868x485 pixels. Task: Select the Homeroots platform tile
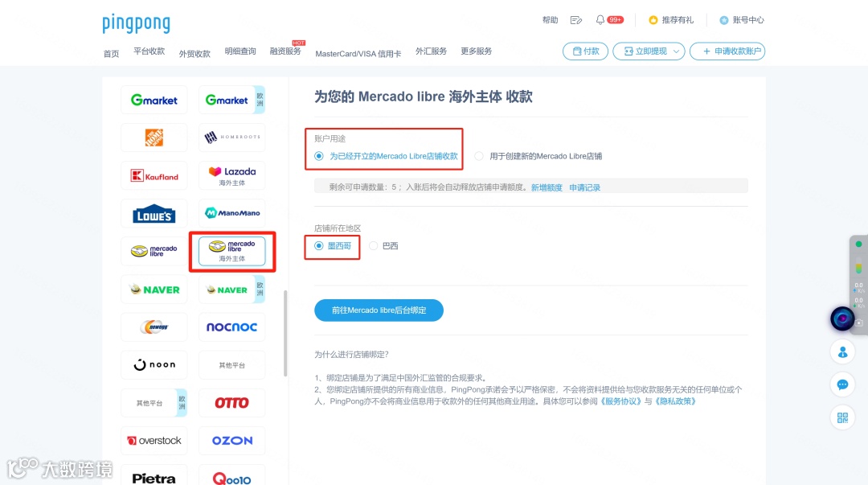(x=232, y=138)
